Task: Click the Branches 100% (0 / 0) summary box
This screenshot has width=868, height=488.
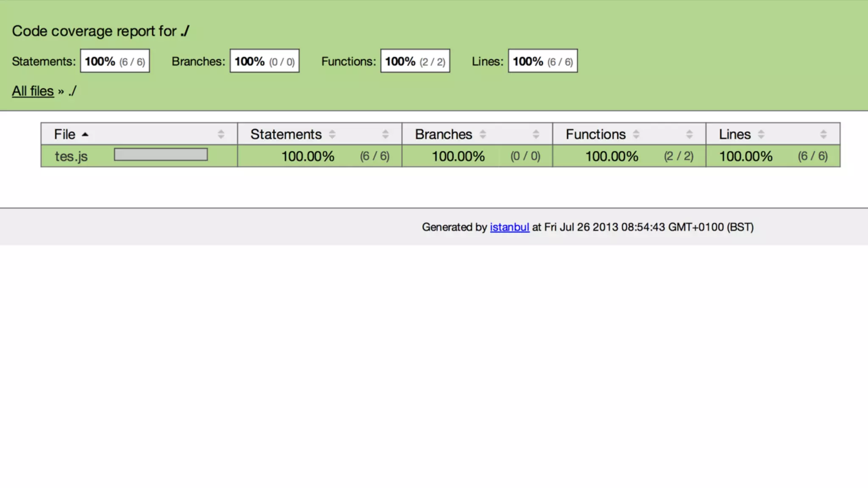Action: coord(264,61)
